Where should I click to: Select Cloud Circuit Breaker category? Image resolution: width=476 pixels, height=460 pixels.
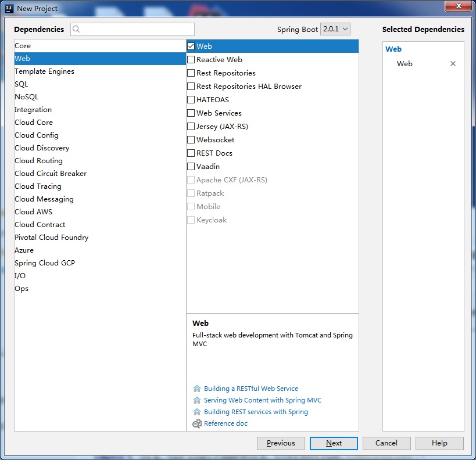(x=100, y=173)
